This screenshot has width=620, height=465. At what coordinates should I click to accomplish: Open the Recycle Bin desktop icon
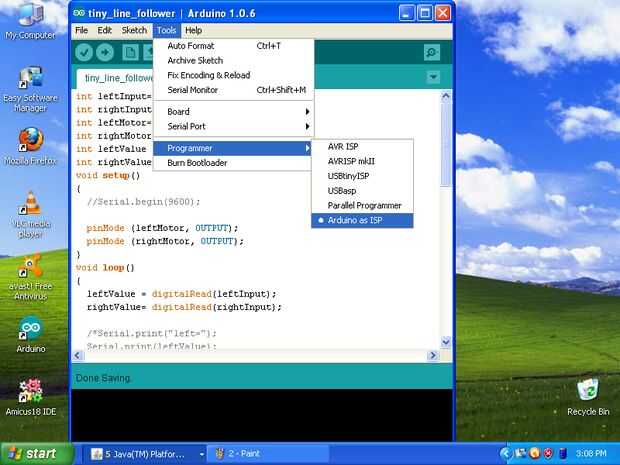tap(588, 397)
